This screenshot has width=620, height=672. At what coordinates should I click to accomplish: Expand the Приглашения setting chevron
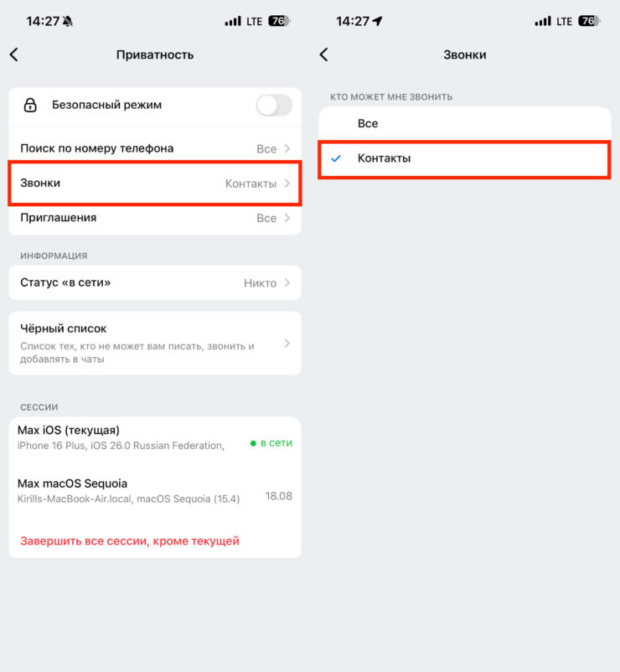click(x=287, y=218)
